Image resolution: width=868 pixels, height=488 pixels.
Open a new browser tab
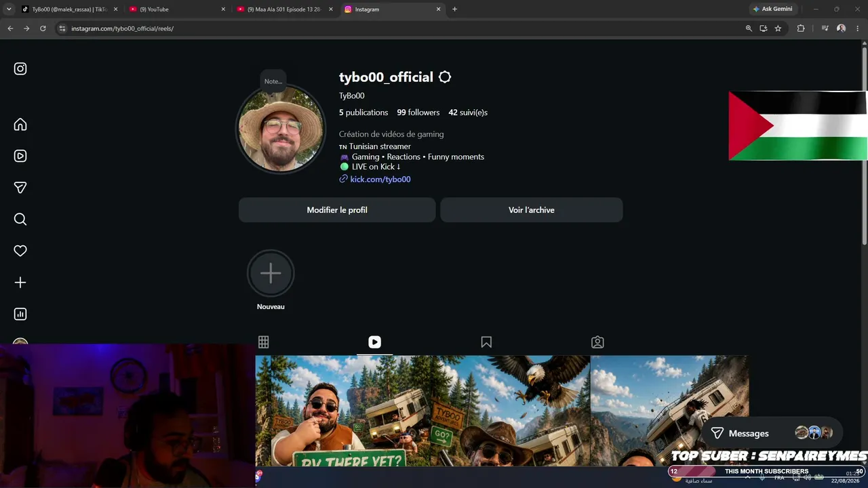[x=454, y=9]
